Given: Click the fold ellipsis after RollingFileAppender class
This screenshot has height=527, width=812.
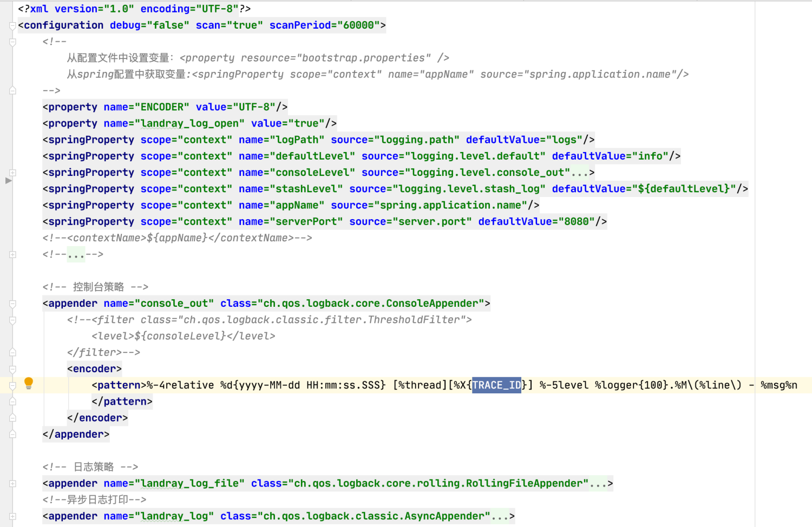Looking at the screenshot, I should 598,483.
